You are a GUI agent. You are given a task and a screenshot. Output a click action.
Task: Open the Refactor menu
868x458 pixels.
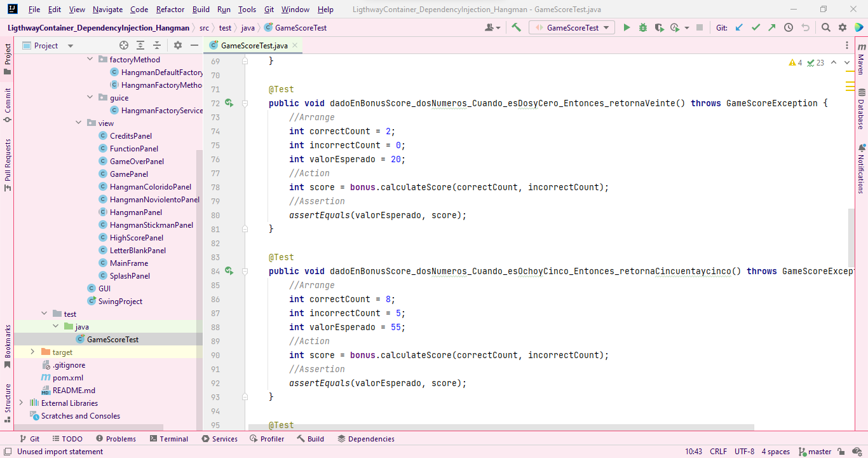point(170,10)
